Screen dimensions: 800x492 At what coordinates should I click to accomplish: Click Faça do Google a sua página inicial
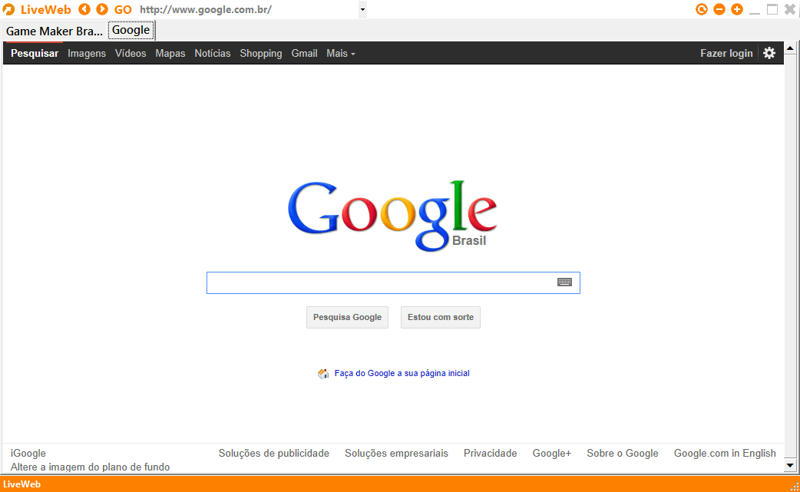(x=402, y=373)
